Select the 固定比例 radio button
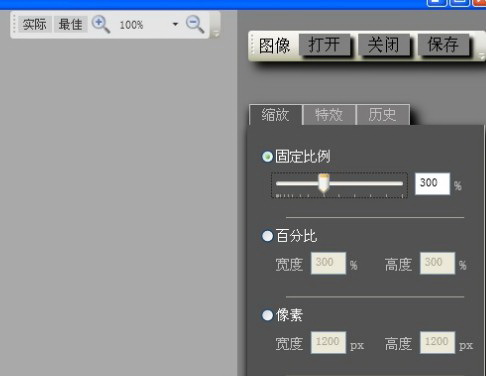This screenshot has width=486, height=376. point(267,156)
